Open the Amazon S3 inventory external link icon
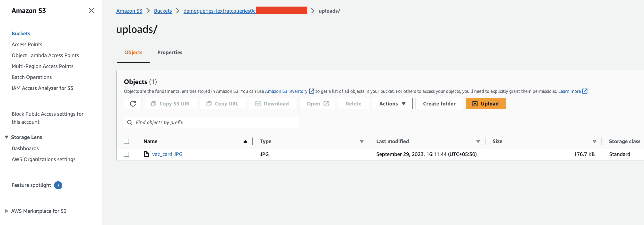 312,91
